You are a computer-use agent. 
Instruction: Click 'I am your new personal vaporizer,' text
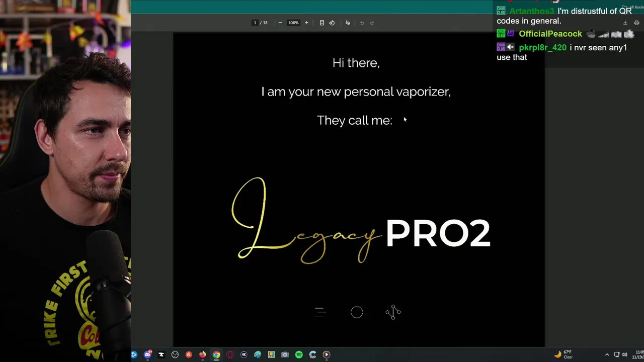click(356, 92)
